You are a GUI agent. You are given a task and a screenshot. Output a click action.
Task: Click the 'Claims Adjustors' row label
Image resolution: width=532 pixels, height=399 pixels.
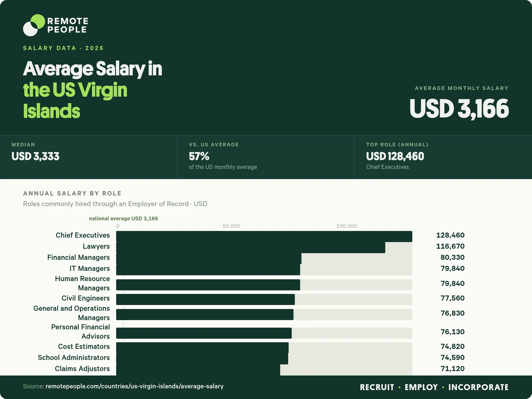point(82,369)
